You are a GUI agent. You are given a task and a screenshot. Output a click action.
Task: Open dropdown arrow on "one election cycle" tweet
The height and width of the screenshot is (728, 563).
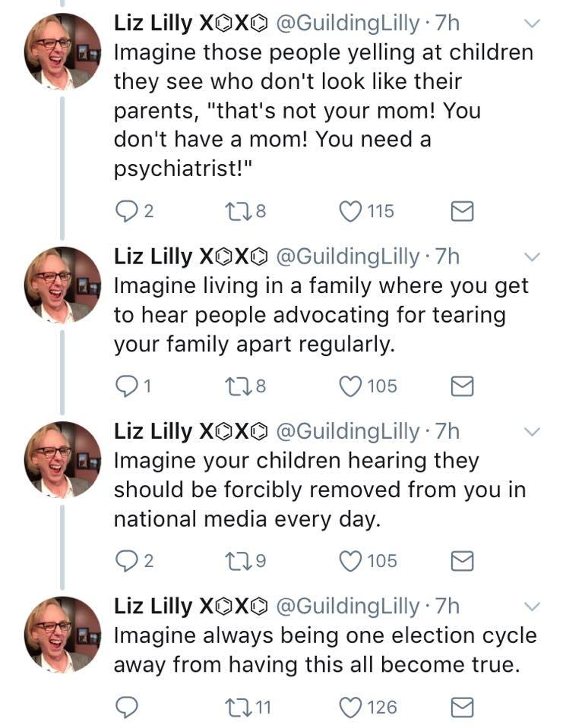point(533,606)
